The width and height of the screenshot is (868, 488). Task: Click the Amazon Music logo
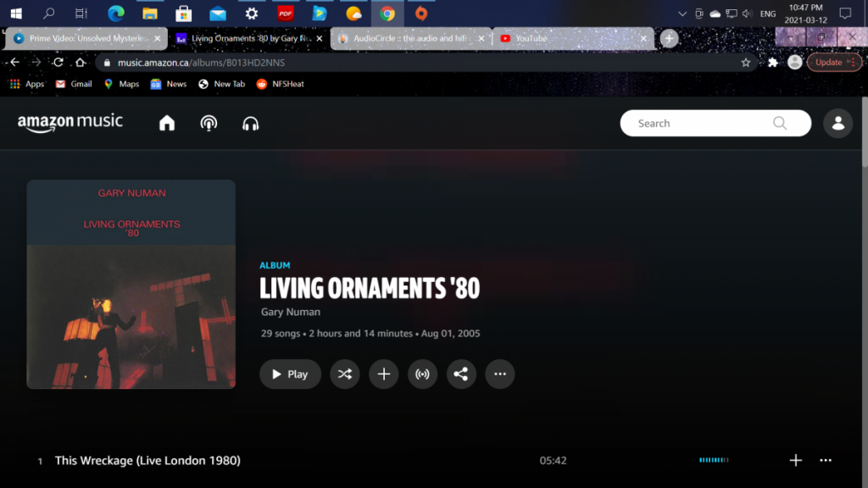(70, 123)
